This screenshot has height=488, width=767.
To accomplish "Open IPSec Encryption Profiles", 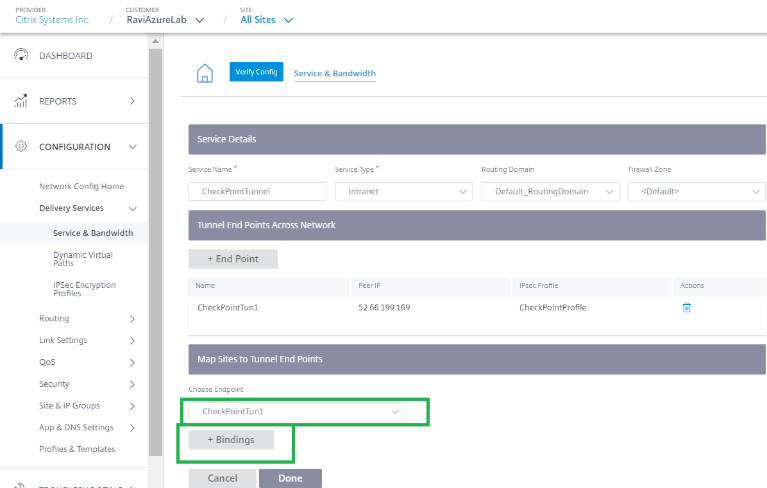I will tap(85, 289).
